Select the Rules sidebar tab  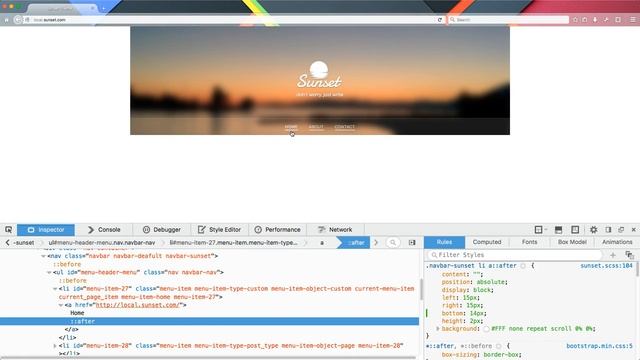[x=444, y=242]
